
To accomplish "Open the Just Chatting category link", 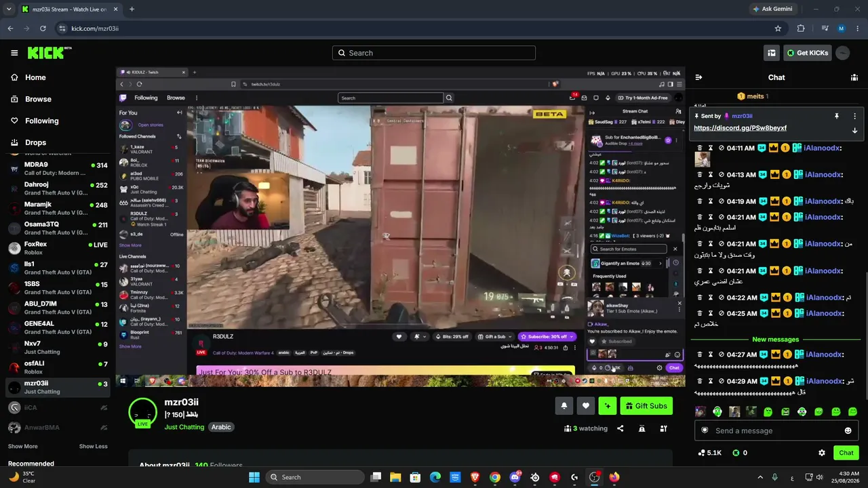I will pos(184,427).
